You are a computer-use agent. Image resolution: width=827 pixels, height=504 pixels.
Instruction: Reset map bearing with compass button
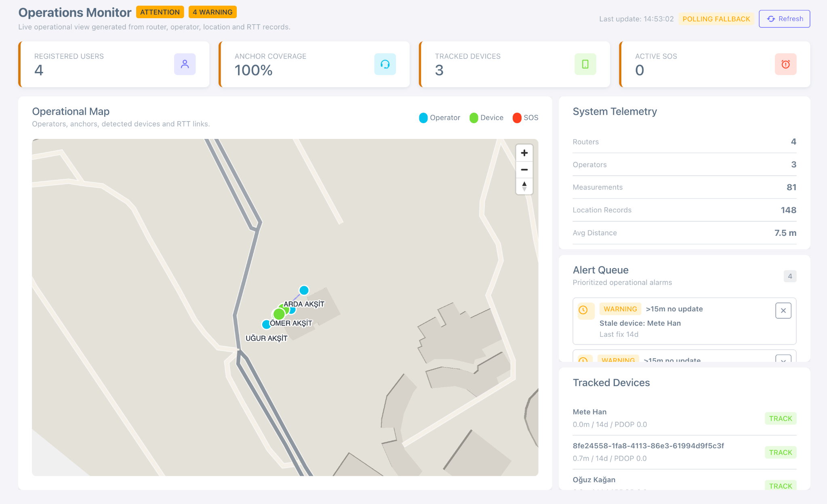[x=524, y=186]
